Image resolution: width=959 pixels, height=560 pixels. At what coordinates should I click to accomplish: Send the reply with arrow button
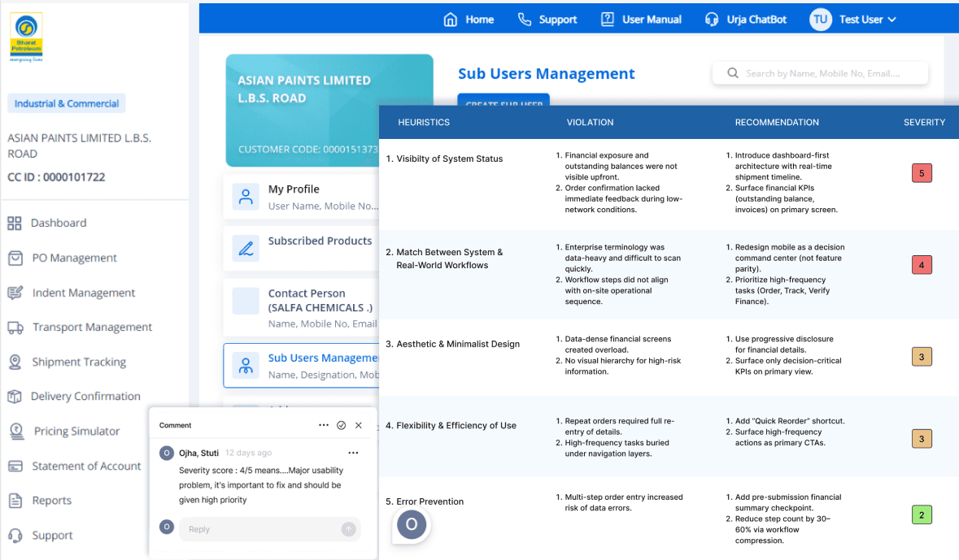coord(349,529)
